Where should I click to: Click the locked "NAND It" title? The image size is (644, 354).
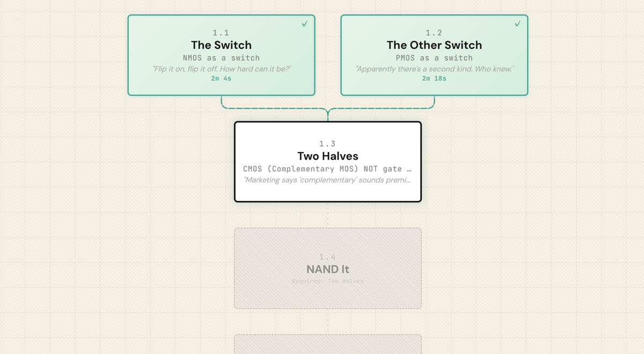(x=327, y=269)
